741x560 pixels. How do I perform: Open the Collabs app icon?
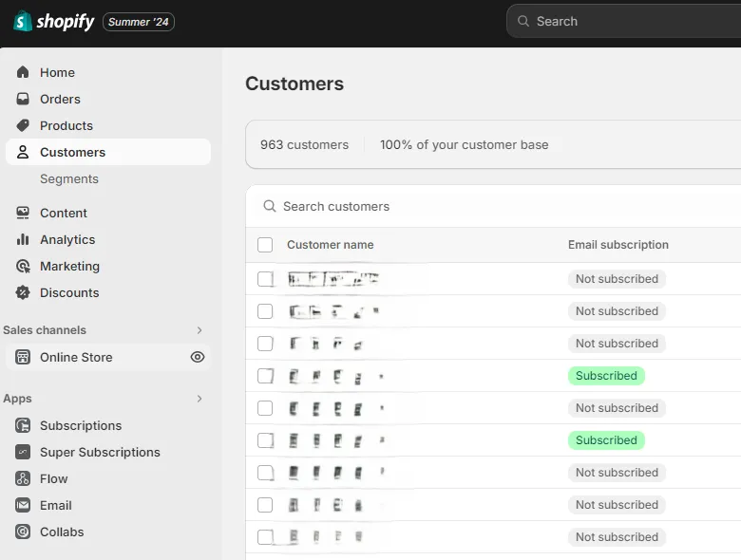pos(23,532)
